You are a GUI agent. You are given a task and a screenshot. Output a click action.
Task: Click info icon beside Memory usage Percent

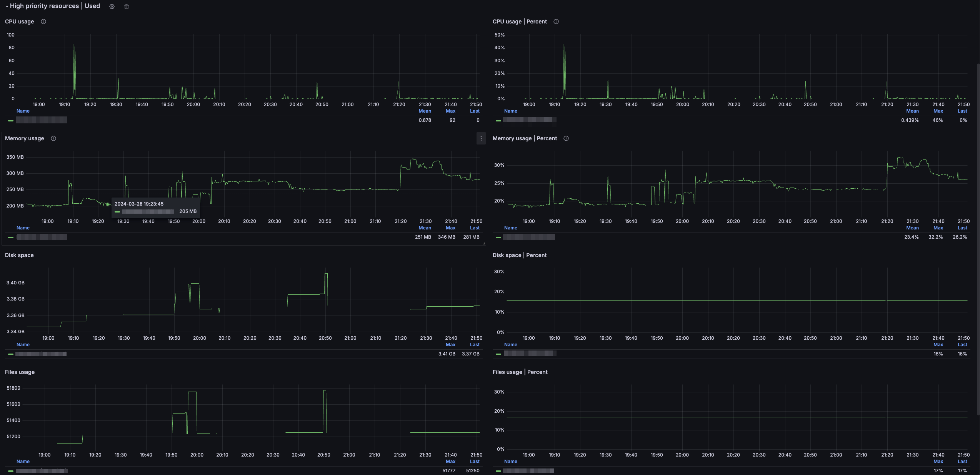click(x=566, y=138)
